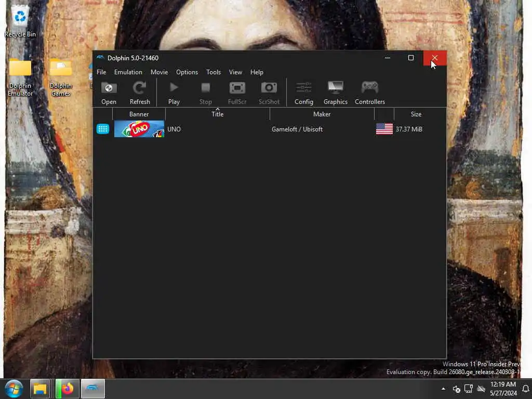The width and height of the screenshot is (532, 399).
Task: Click the UNO game title text
Action: (x=174, y=129)
